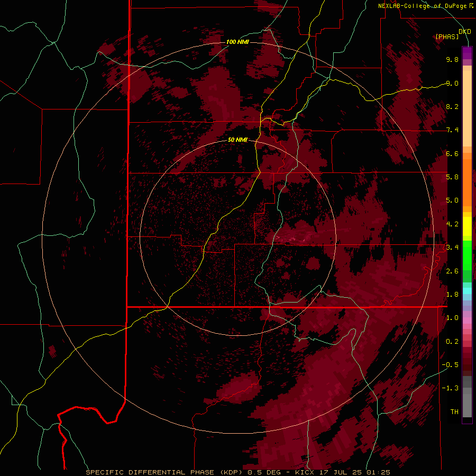Select the 6.6 scale value
This screenshot has width=476, height=476.
(452, 153)
